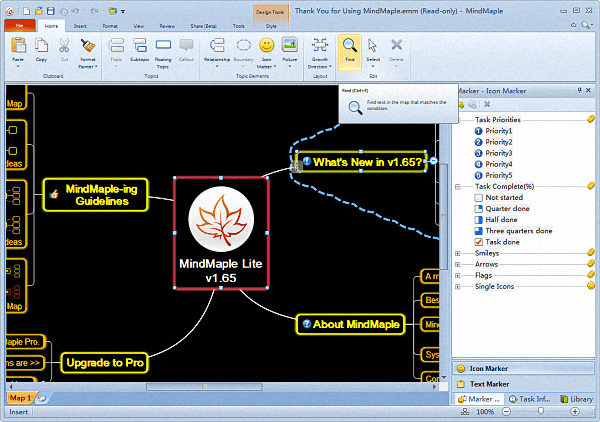Collapse the What's New in v1.65 branch
The width and height of the screenshot is (600, 422).
[x=433, y=161]
